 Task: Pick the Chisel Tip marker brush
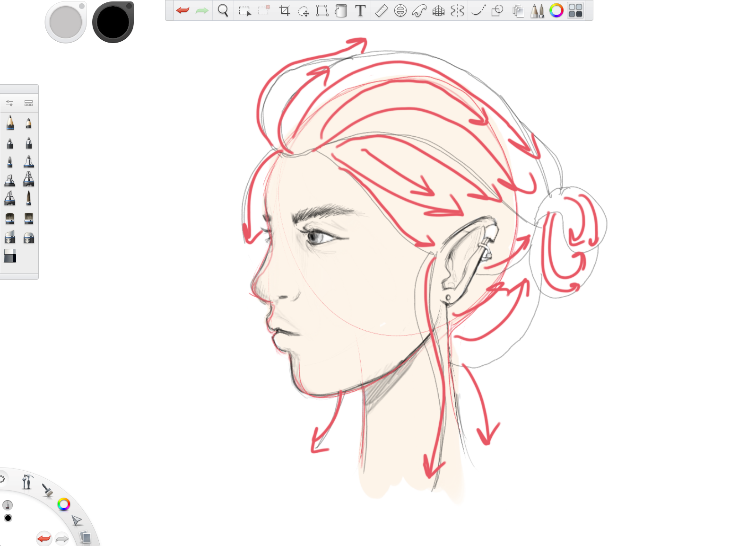10,180
